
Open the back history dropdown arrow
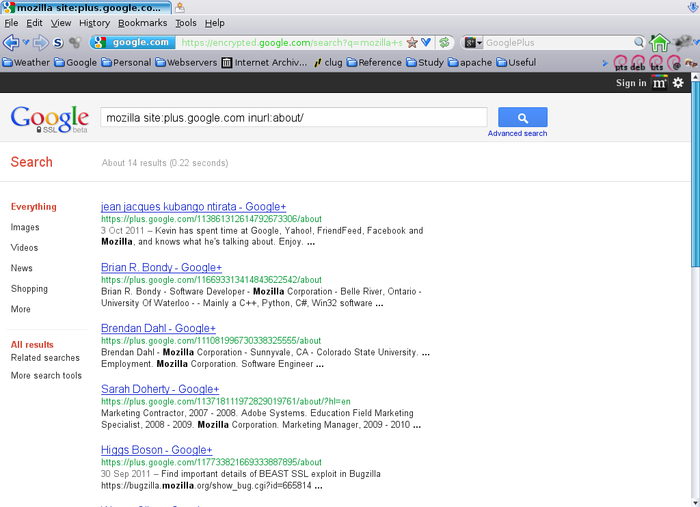click(25, 42)
